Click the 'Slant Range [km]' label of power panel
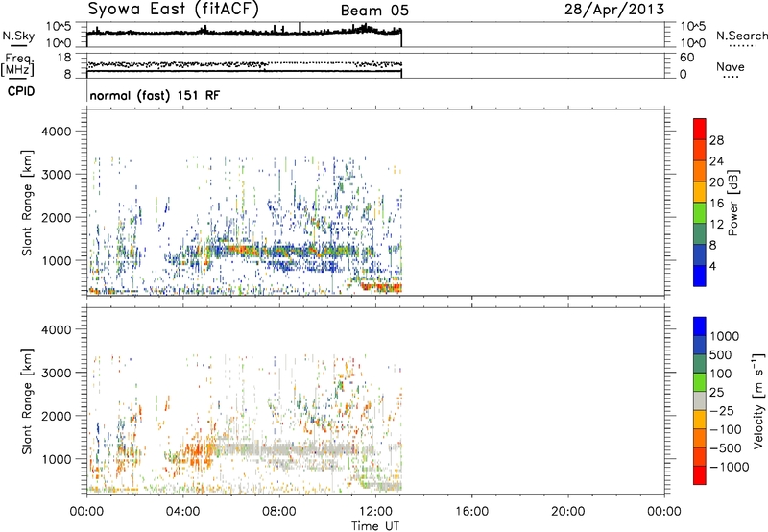768x532 pixels. [27, 203]
